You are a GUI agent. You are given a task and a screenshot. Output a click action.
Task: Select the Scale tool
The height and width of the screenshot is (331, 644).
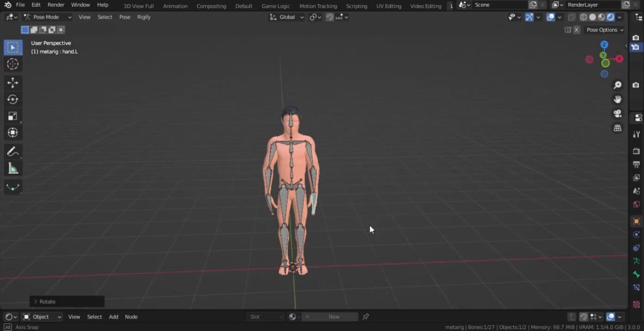coord(13,116)
